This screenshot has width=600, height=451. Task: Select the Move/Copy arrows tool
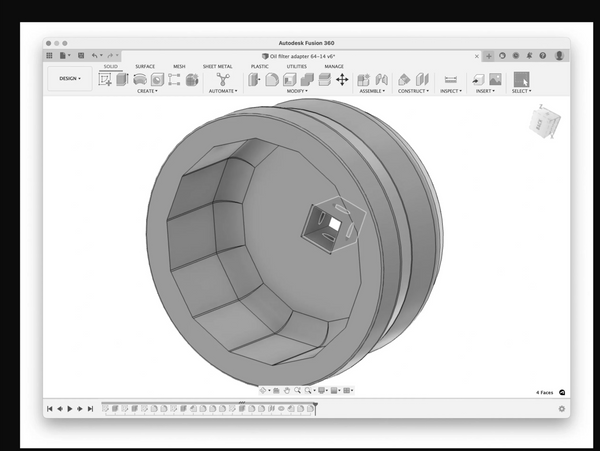pyautogui.click(x=341, y=79)
